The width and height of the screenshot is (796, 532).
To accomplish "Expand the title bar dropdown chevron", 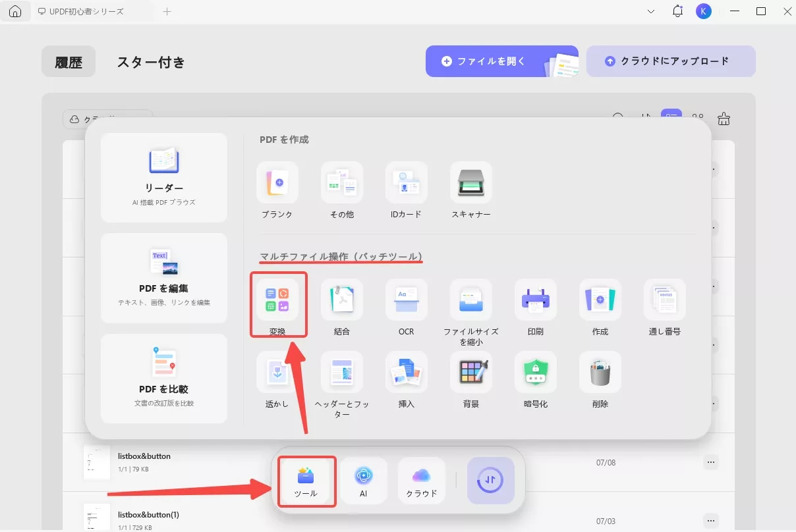I will [651, 11].
